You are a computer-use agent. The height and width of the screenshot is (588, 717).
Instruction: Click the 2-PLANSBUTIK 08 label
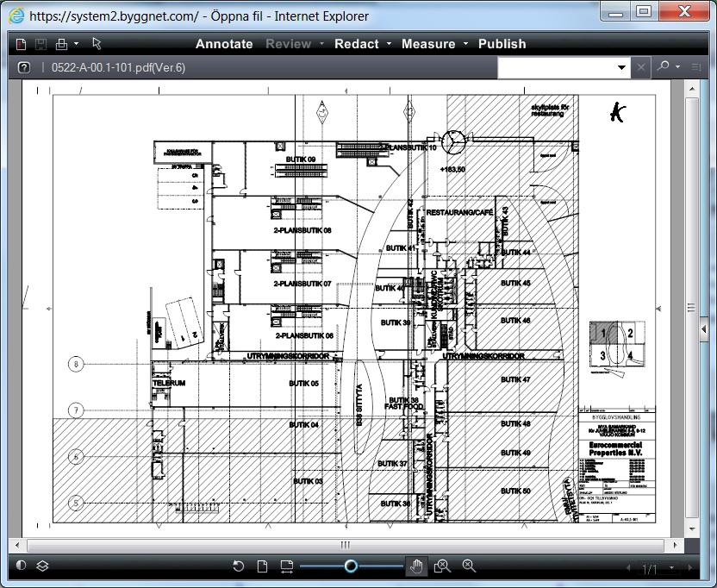point(302,230)
